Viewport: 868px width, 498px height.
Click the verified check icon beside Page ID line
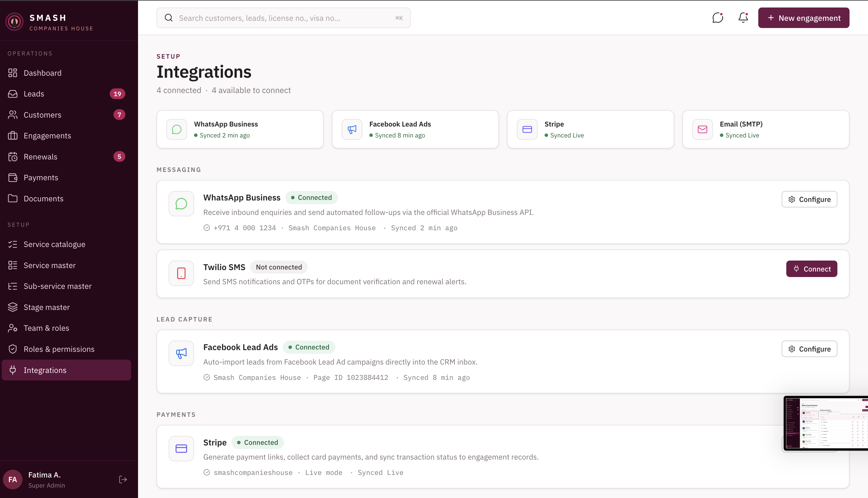pyautogui.click(x=206, y=377)
